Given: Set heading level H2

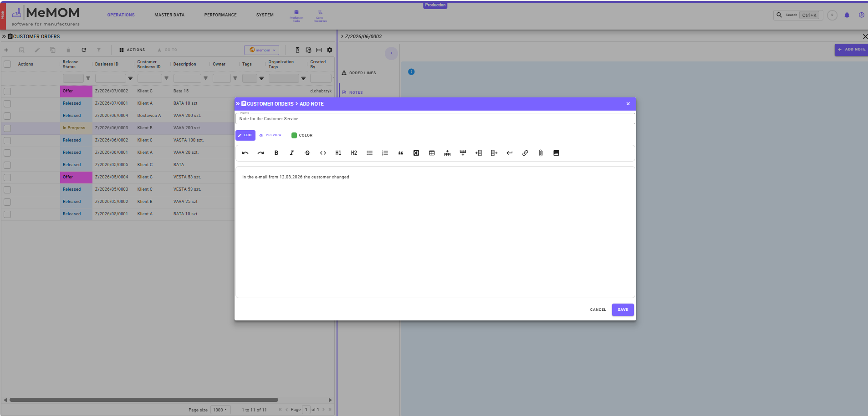Looking at the screenshot, I should (x=354, y=153).
